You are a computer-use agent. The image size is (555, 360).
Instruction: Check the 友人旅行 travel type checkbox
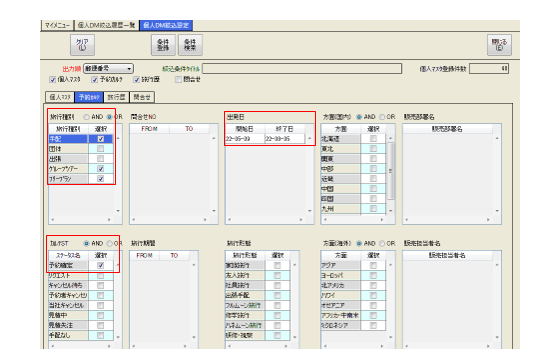click(277, 275)
